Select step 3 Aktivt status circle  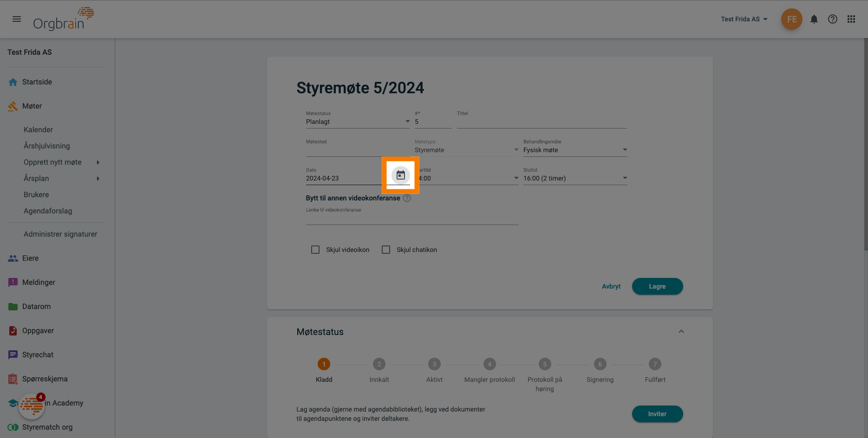click(434, 364)
